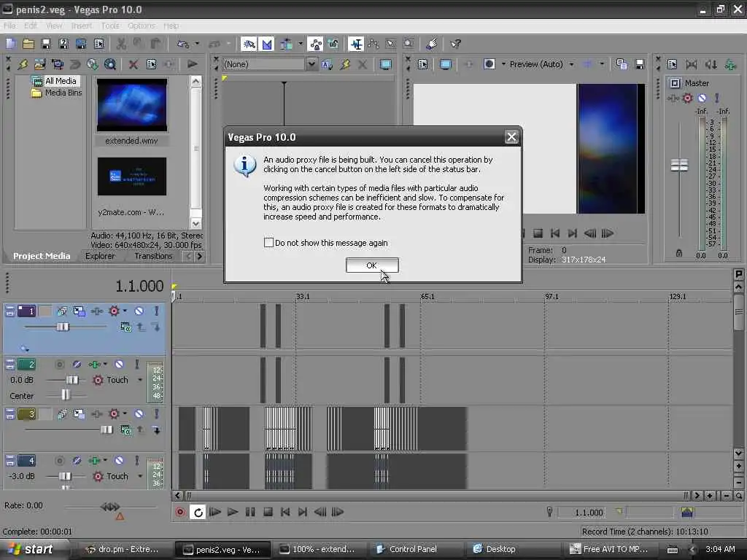Mute audio track 2

click(119, 365)
